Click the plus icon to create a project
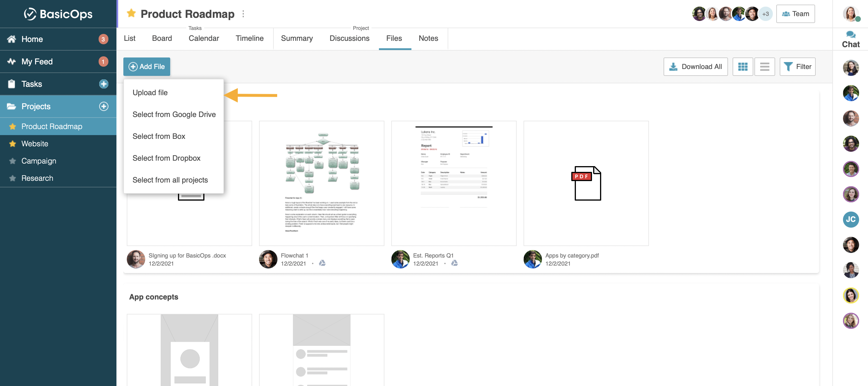 click(x=104, y=106)
